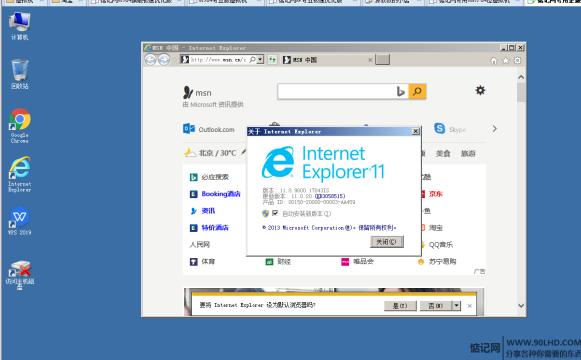Click the vertical scrollbar thumb
This screenshot has height=360, width=581.
pos(521,92)
